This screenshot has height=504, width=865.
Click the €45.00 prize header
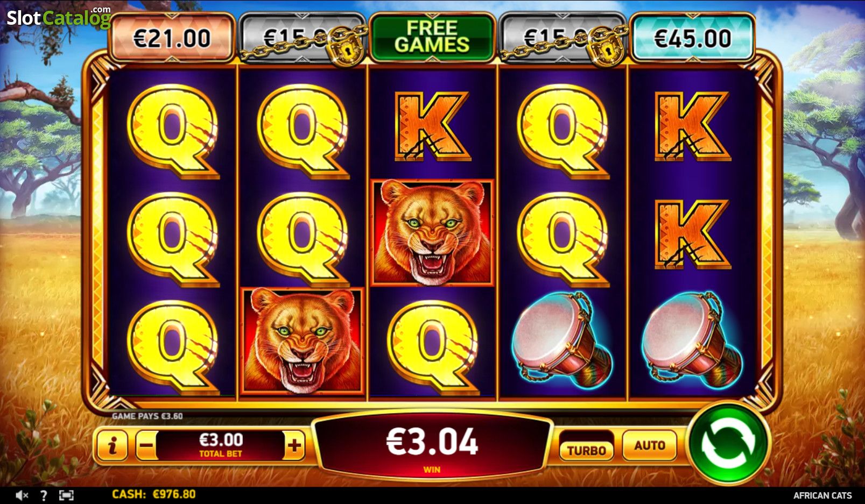pyautogui.click(x=692, y=38)
